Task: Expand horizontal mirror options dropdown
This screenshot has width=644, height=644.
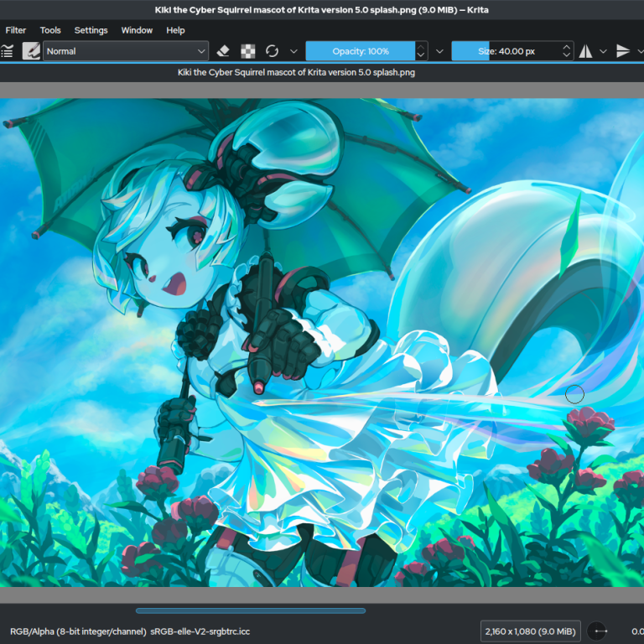Action: (x=604, y=51)
